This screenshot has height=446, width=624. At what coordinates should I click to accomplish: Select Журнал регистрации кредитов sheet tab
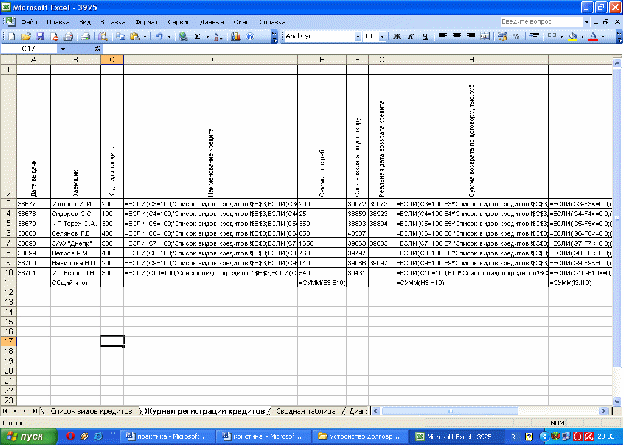click(x=204, y=411)
